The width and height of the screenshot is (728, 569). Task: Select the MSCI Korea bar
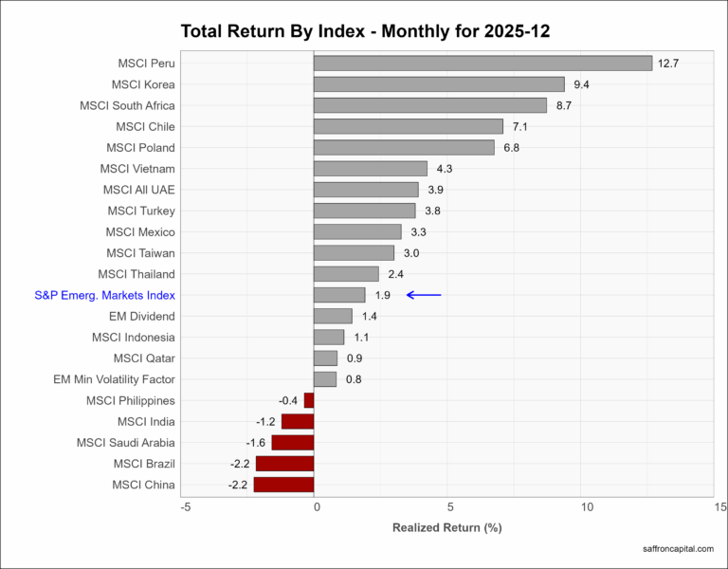point(438,84)
